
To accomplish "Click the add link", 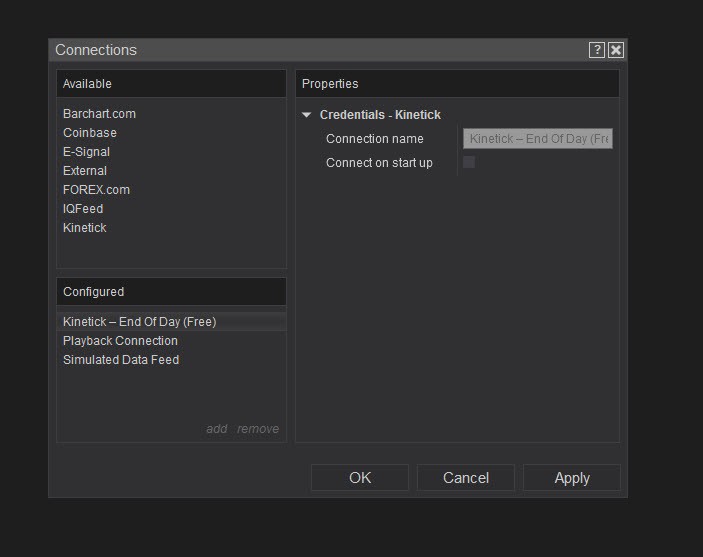I will [217, 429].
